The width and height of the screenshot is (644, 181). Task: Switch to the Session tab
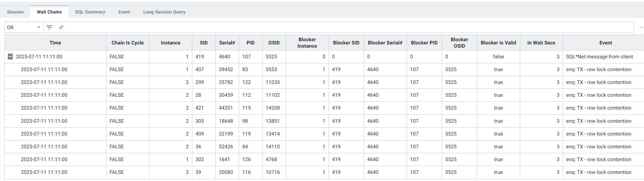click(x=15, y=12)
